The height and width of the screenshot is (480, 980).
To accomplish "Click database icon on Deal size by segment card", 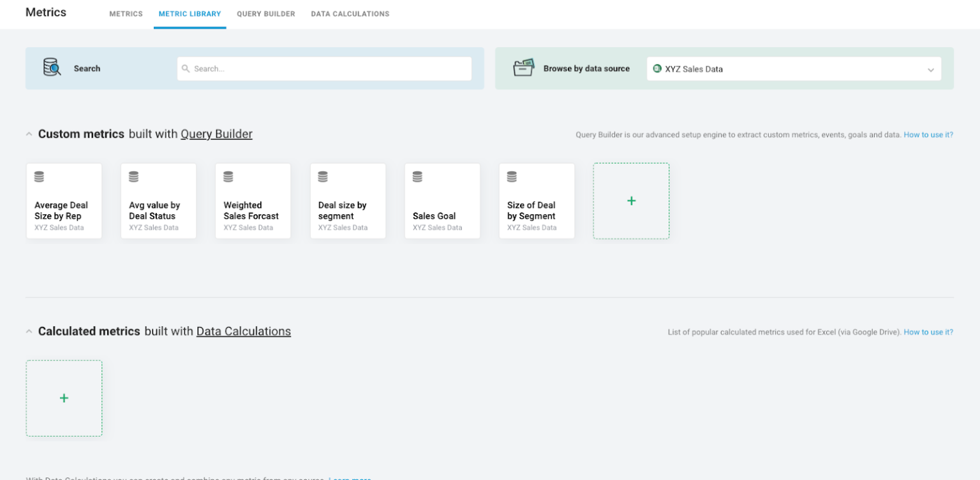I will click(323, 177).
